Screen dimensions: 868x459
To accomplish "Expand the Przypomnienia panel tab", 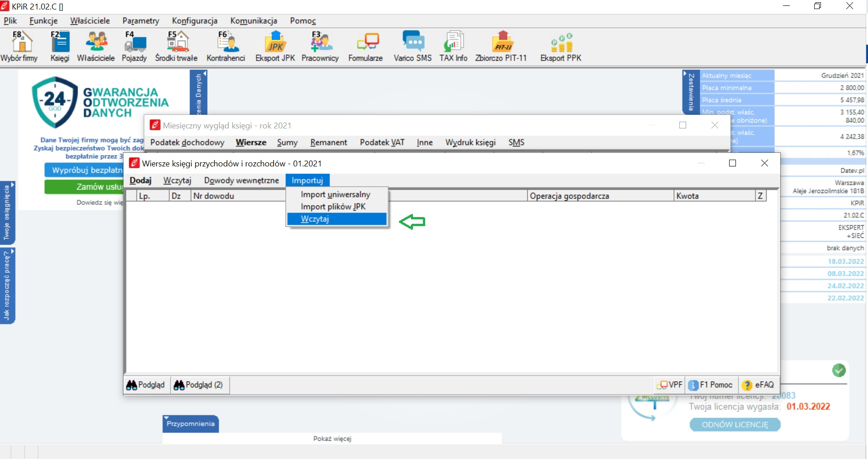I will (x=190, y=424).
